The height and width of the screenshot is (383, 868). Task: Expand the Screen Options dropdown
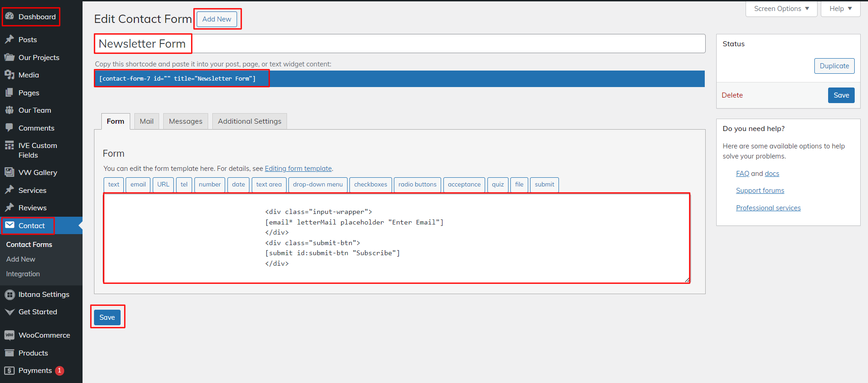(781, 9)
